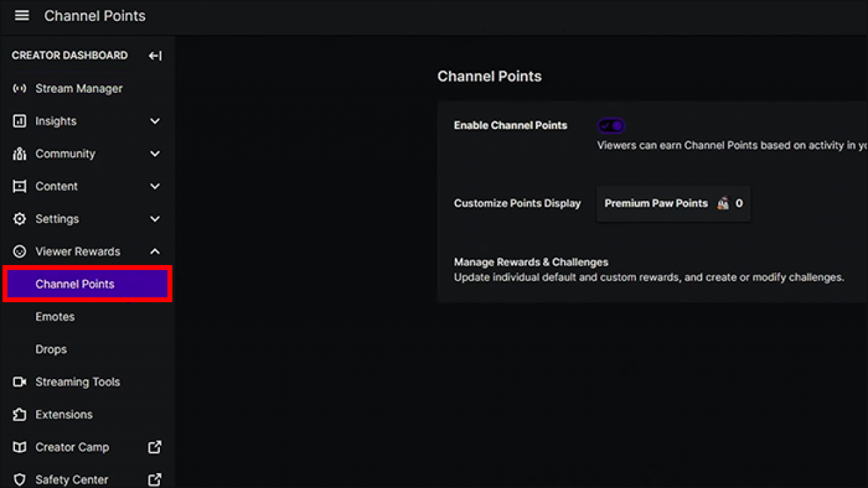Select Emotes in the sidebar
This screenshot has width=868, height=488.
55,317
